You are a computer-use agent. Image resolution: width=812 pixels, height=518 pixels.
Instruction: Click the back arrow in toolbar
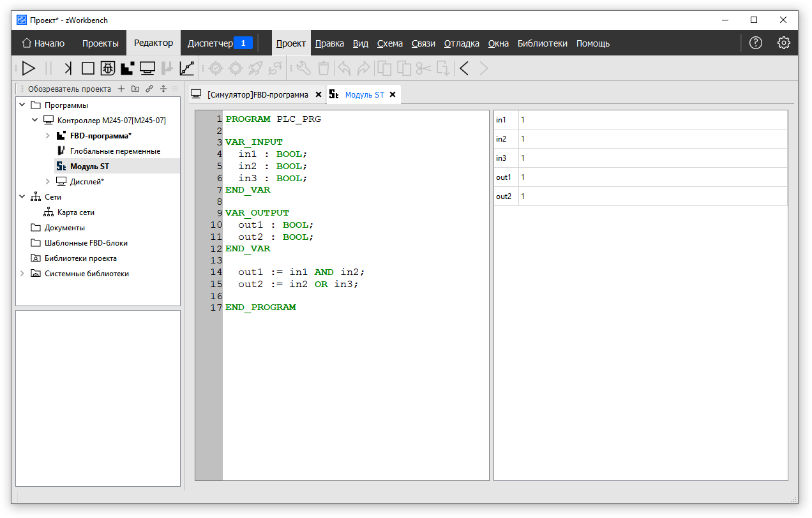[464, 68]
